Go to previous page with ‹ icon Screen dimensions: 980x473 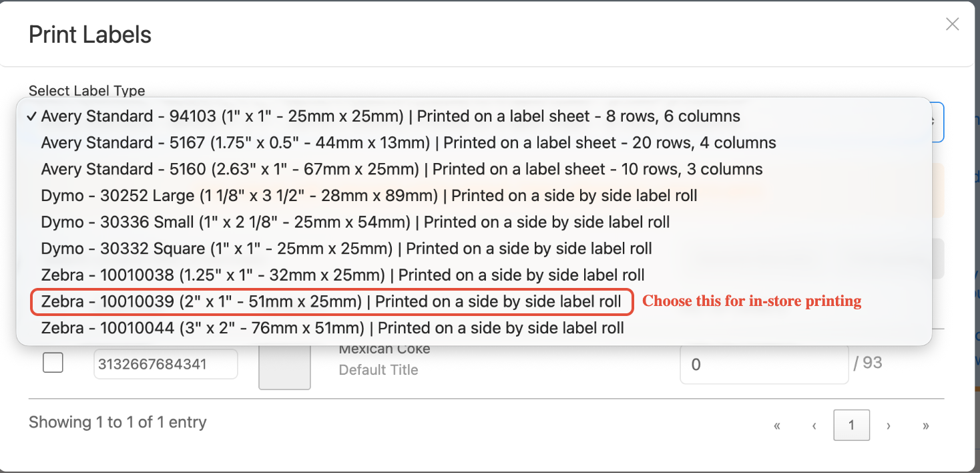(x=814, y=426)
